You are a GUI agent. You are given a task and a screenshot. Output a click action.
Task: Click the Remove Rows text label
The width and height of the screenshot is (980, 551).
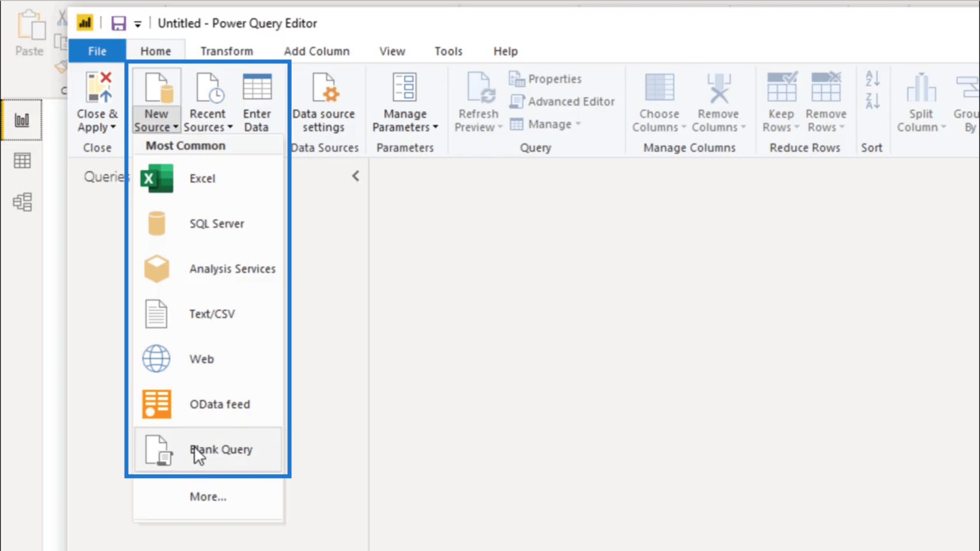click(x=826, y=120)
